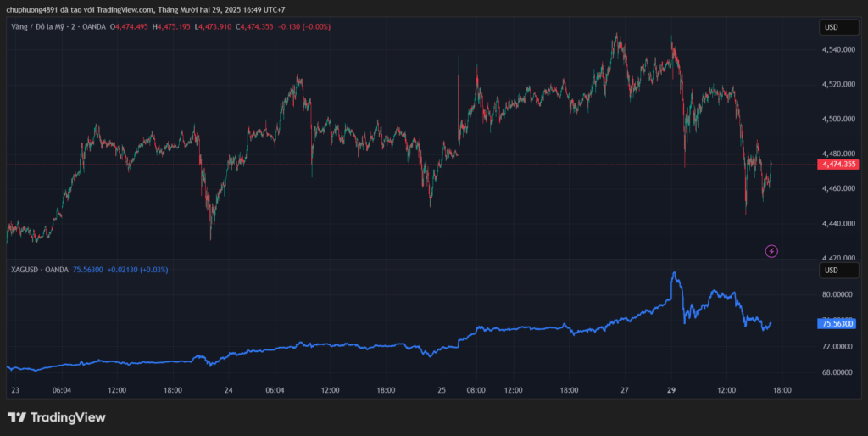Viewport: 868px width, 436px height.
Task: Open the USD currency selector for XAGUSD pane
Action: pyautogui.click(x=831, y=270)
